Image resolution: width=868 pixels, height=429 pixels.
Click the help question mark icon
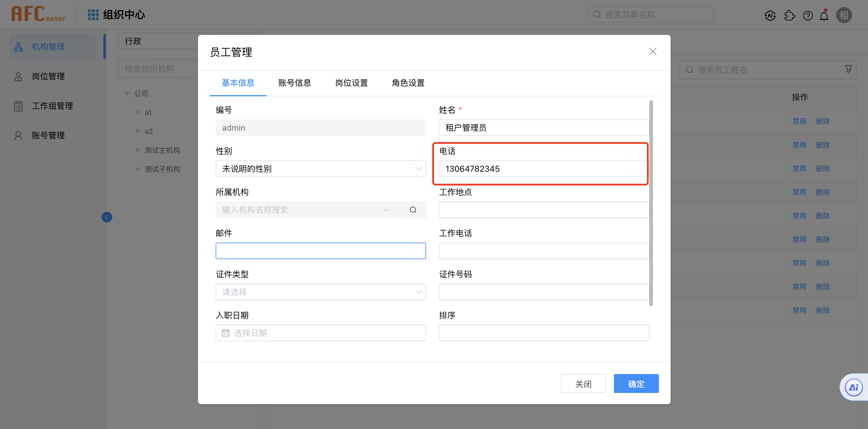click(x=808, y=15)
